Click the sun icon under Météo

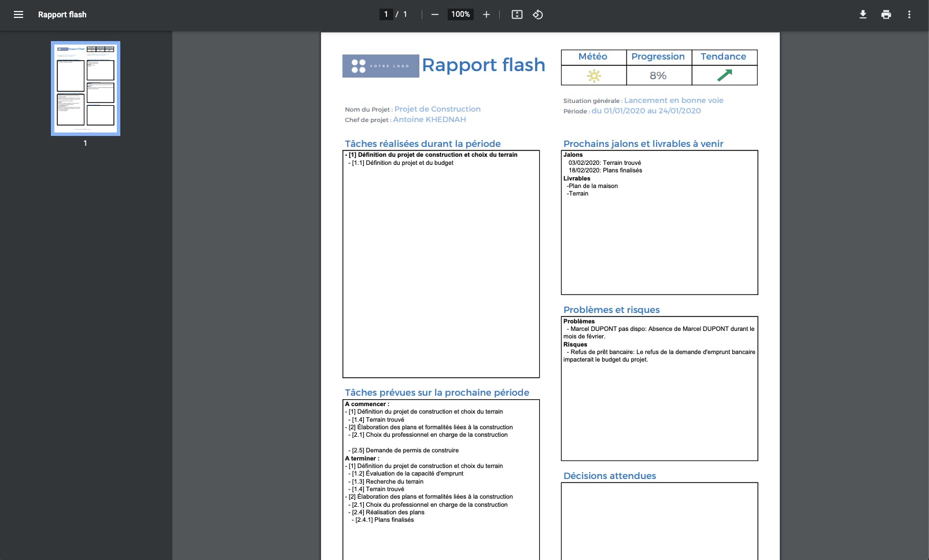(x=594, y=76)
